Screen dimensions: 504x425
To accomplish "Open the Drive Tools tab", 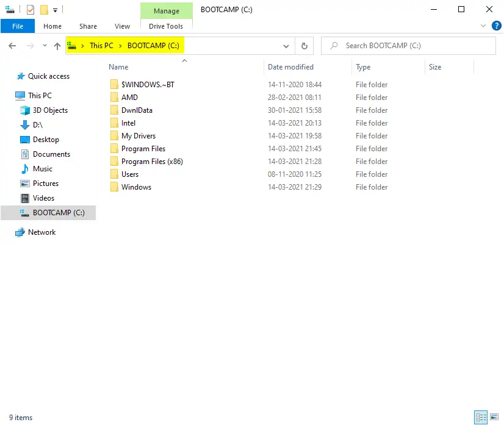I will (x=166, y=26).
